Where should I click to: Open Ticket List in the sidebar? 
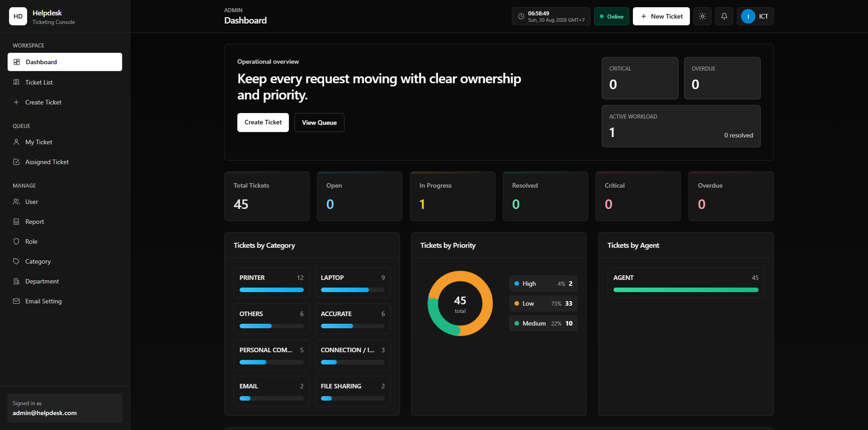click(65, 82)
